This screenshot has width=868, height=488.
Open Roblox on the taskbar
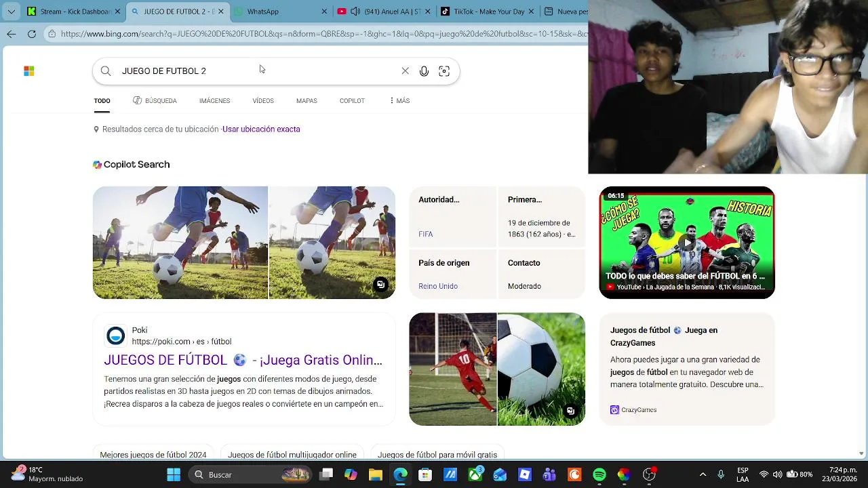click(525, 475)
